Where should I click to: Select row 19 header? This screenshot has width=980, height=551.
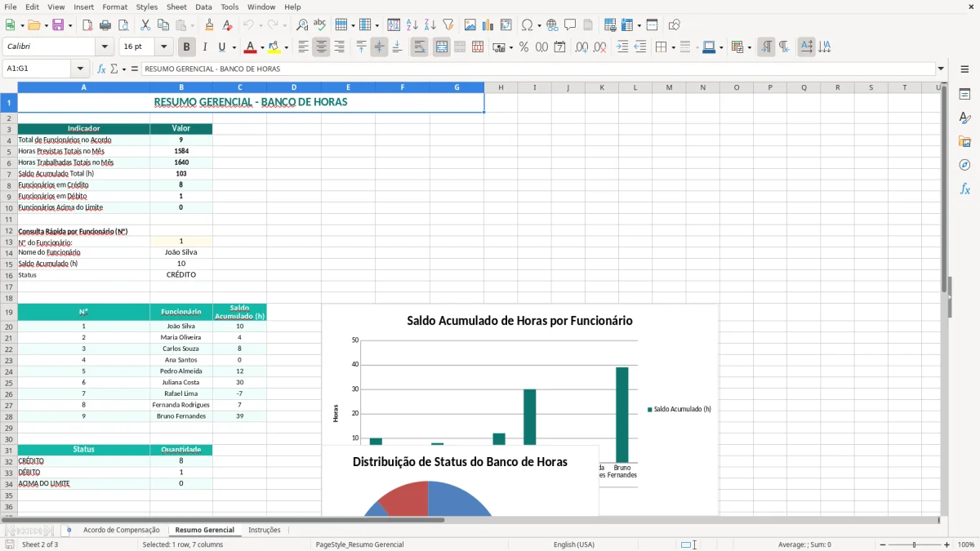click(9, 312)
